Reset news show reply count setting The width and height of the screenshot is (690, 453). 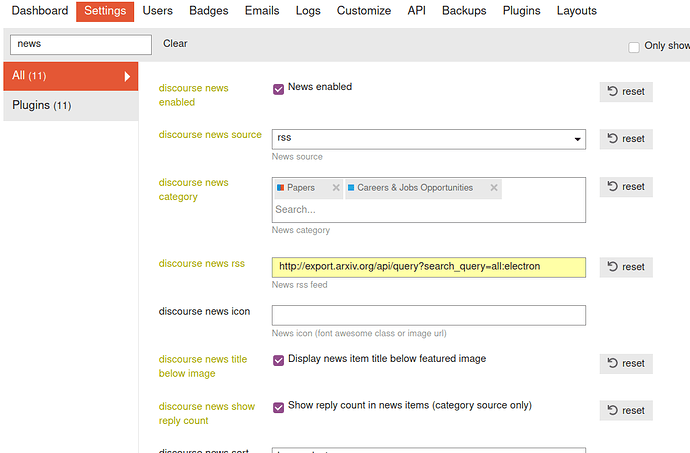626,410
